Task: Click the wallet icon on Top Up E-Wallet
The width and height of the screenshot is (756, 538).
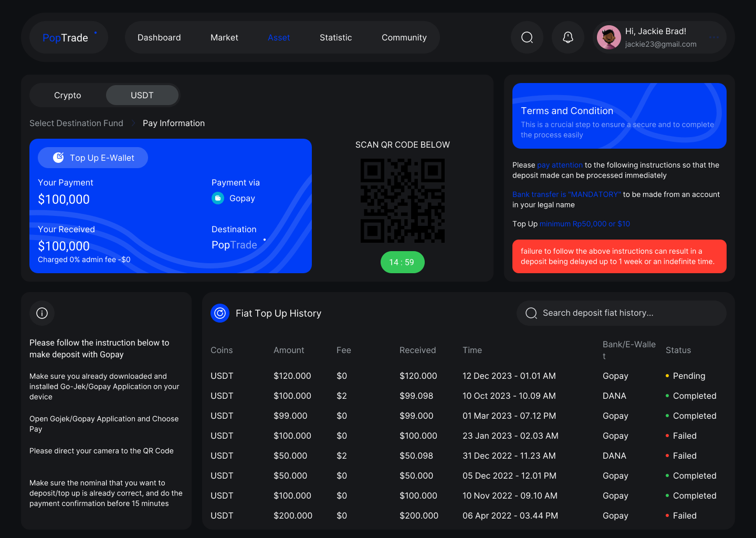Action: 59,158
